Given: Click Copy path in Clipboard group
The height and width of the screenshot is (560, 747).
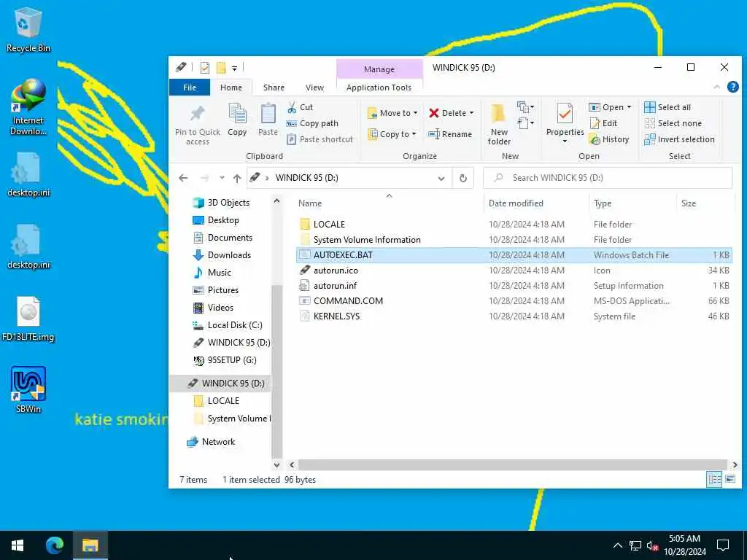Looking at the screenshot, I should coord(312,123).
